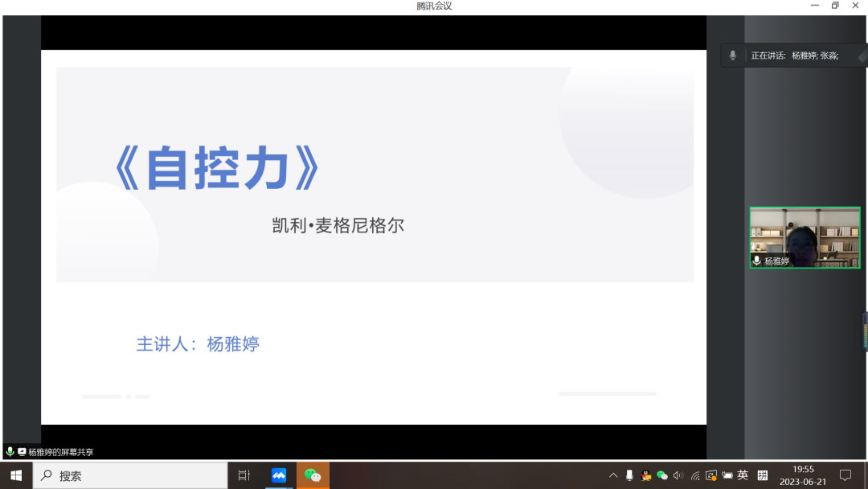
Task: Toggle the Pinyin input mode icon
Action: (x=763, y=475)
